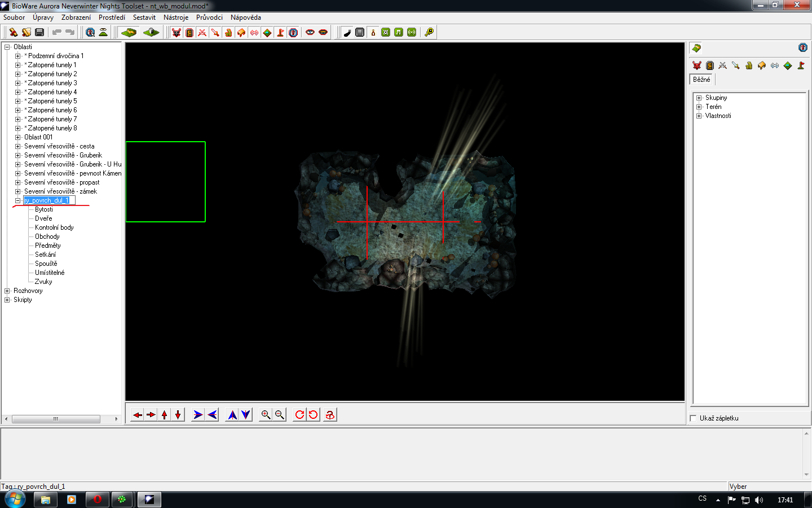
Task: Open the Nástroje menu
Action: click(x=176, y=17)
